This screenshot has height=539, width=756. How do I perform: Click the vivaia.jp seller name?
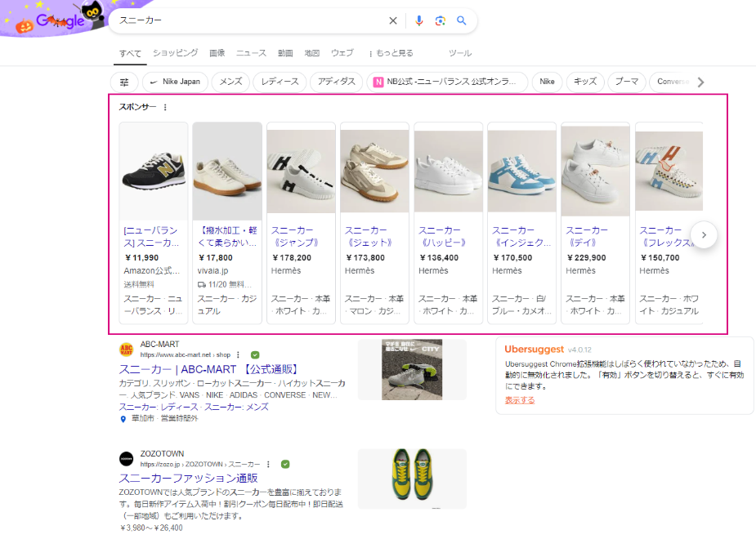click(212, 270)
